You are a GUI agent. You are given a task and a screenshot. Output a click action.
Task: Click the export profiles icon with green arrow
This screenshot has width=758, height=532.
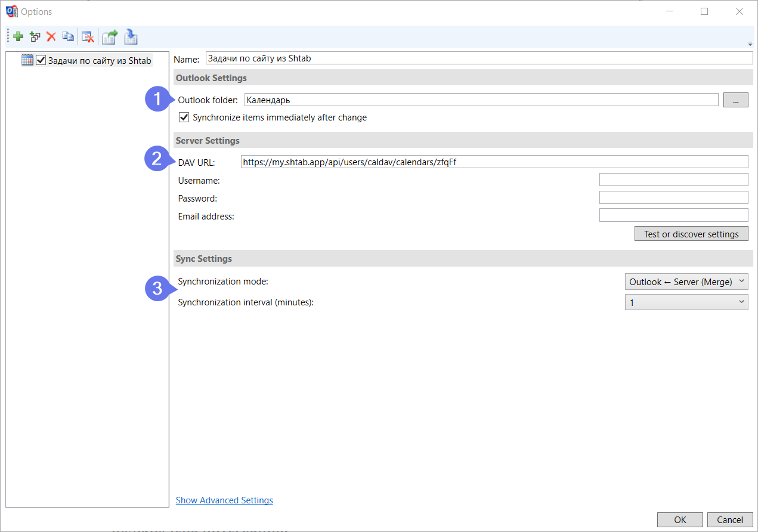pos(110,37)
